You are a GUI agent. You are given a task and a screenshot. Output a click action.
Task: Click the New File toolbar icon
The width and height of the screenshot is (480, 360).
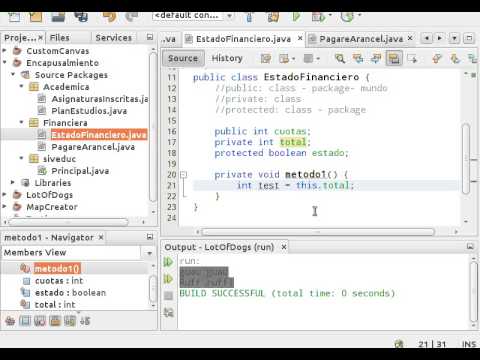coord(14,16)
